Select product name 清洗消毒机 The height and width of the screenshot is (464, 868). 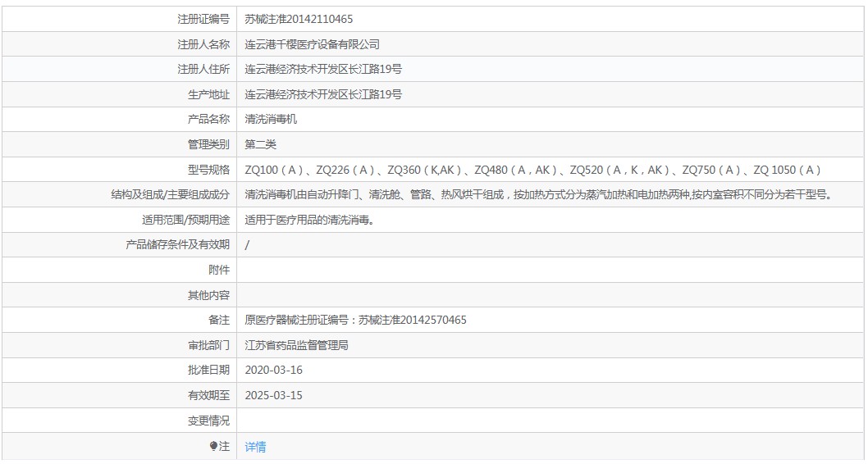pyautogui.click(x=271, y=119)
